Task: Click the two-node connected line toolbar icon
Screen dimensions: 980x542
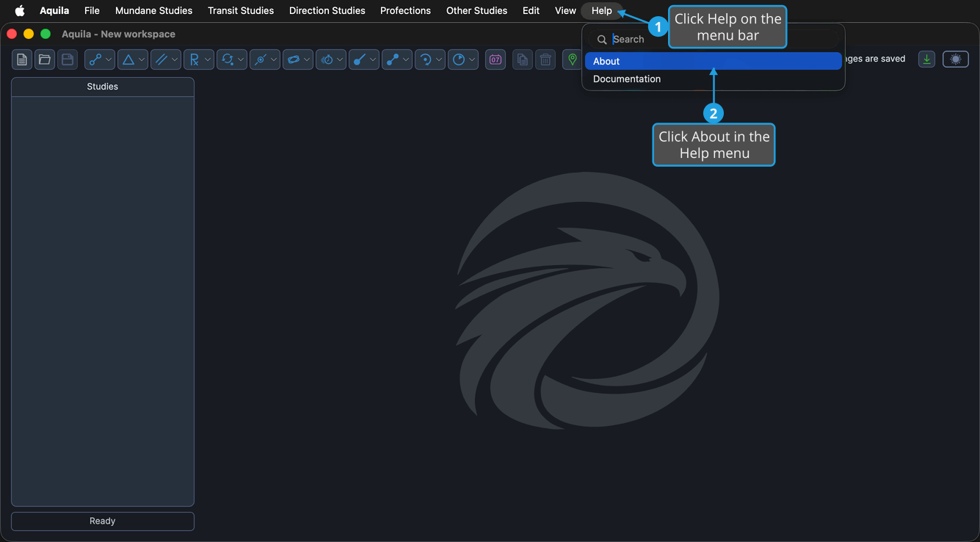Action: coord(95,59)
